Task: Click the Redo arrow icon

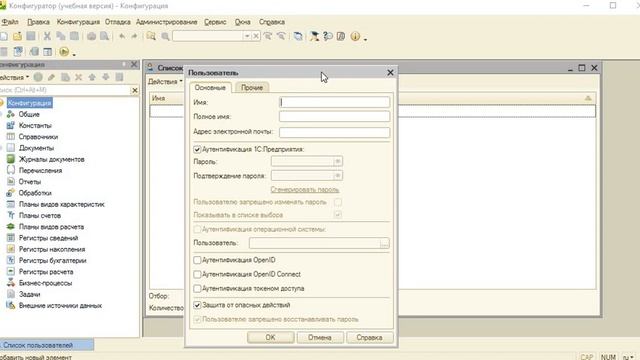Action: pyautogui.click(x=134, y=36)
